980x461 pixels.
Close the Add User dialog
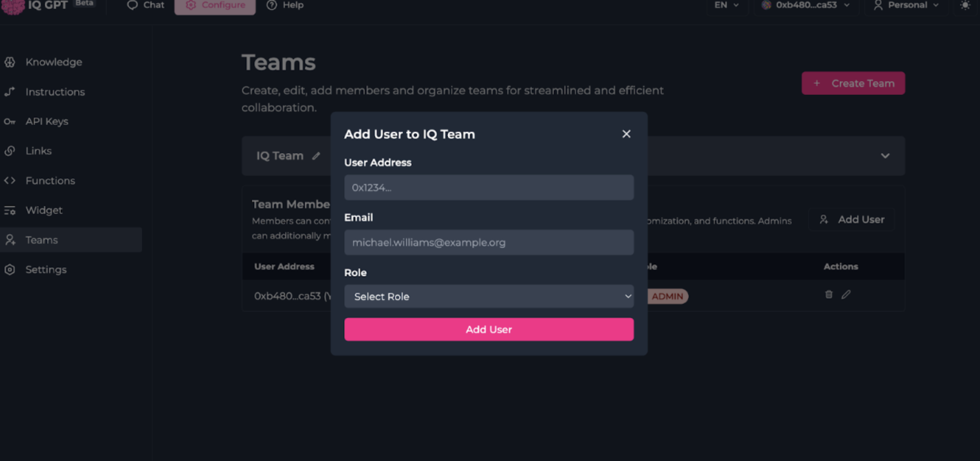[626, 134]
